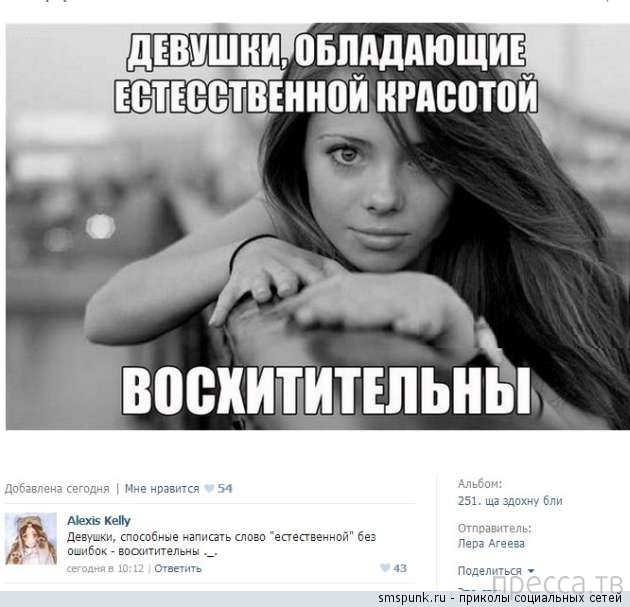Show users who liked via 54 count
The image size is (630, 607).
pyautogui.click(x=225, y=488)
